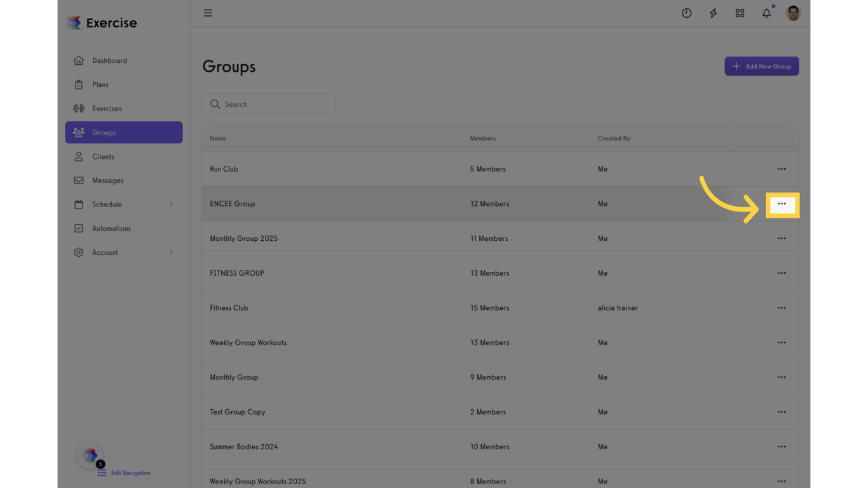
Task: Click the 10 Members cell
Action: coord(489,447)
